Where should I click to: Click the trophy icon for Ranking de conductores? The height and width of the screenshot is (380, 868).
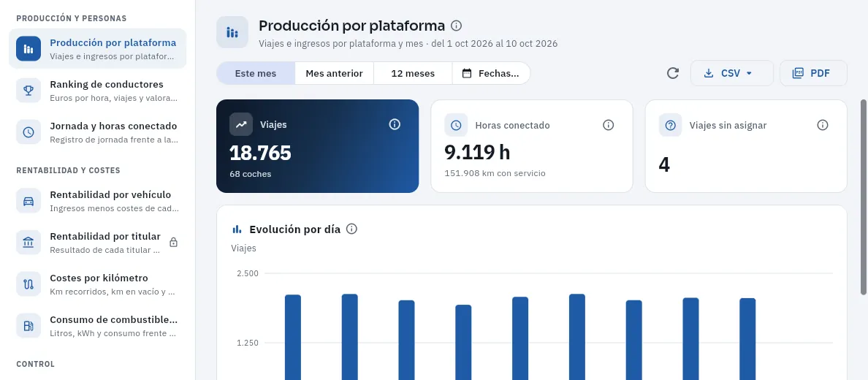28,91
